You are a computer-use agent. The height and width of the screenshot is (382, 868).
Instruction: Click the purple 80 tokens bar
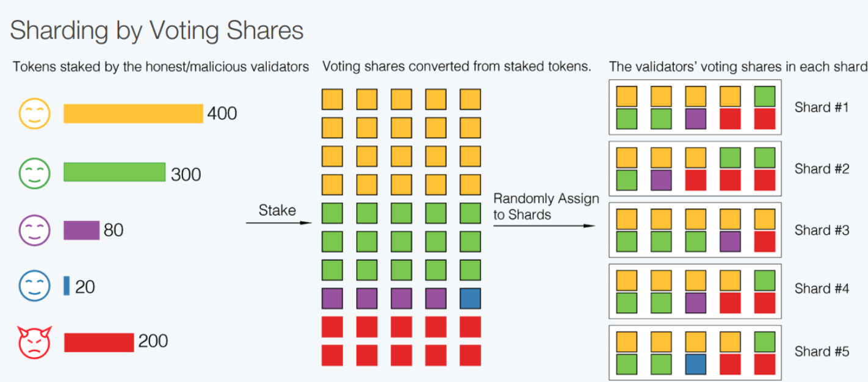coord(81,230)
